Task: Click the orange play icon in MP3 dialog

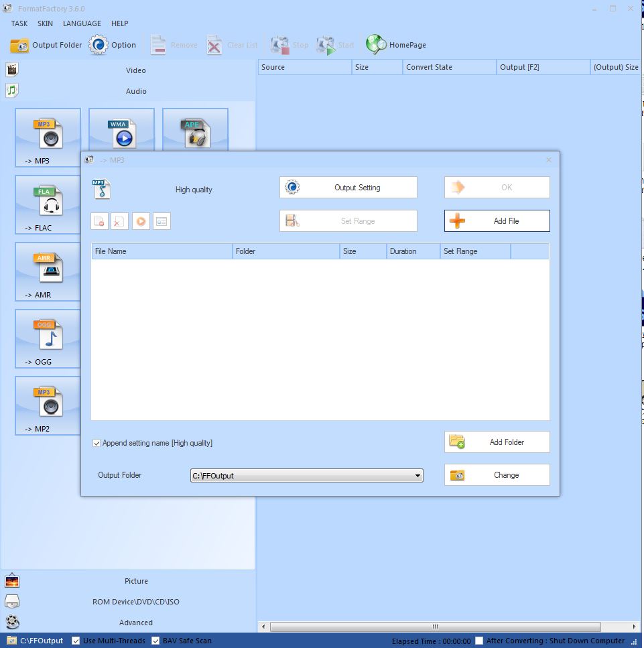Action: coord(141,221)
